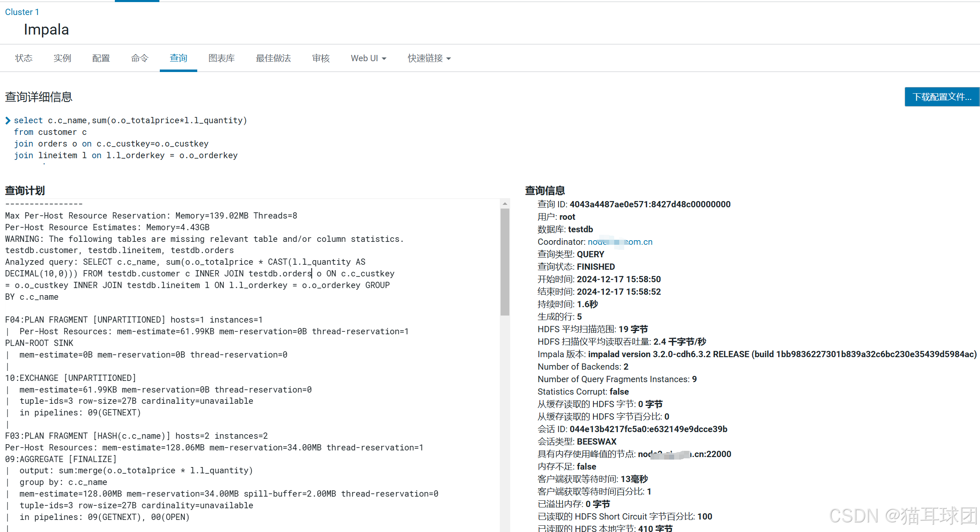The height and width of the screenshot is (532, 980).
Task: Open the 配置 tab
Action: click(101, 58)
